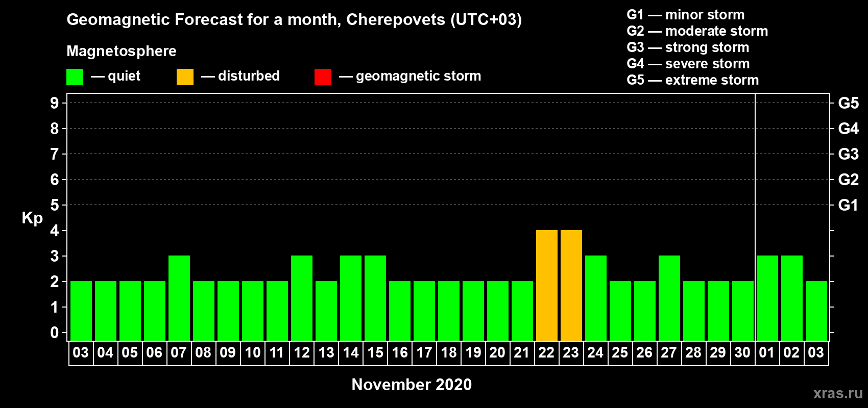Click the 'G4 — severe storm' legend line
Viewport: 868px width, 408px height.
click(x=688, y=64)
